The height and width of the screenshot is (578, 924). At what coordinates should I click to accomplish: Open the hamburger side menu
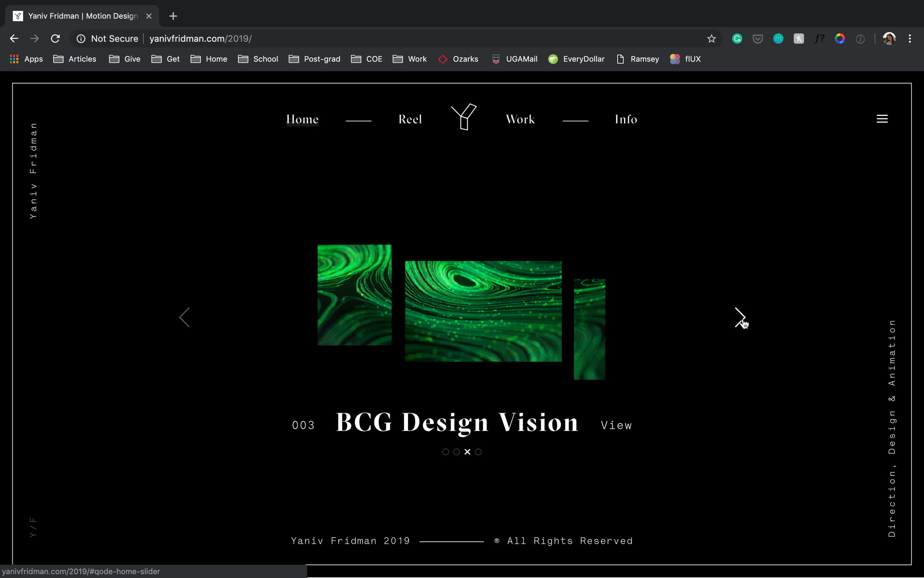point(882,119)
